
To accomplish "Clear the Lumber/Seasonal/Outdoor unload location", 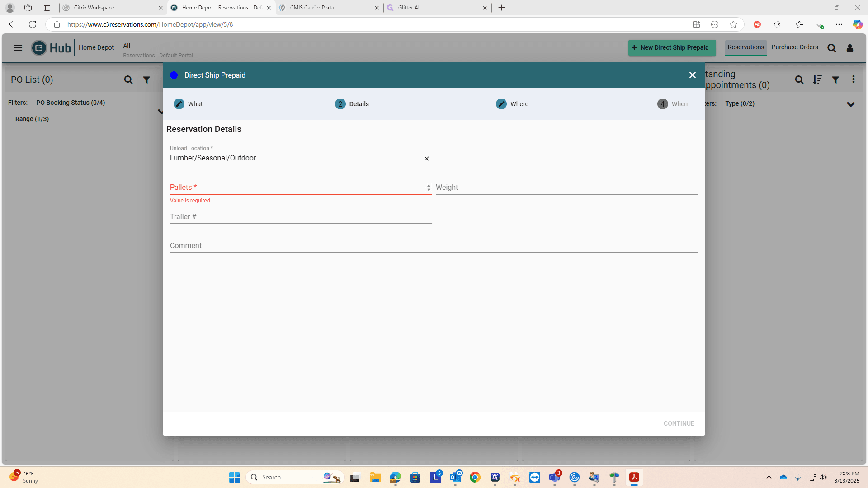I will click(x=427, y=159).
